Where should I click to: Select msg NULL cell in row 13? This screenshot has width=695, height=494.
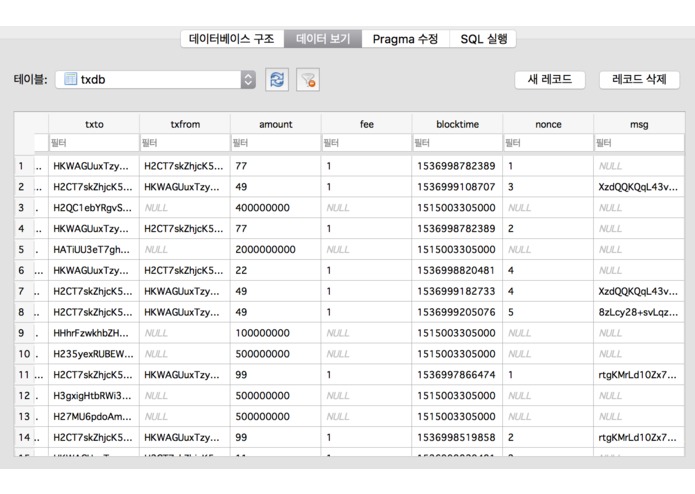639,416
